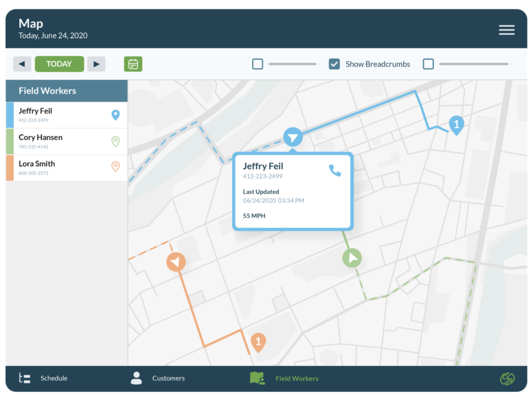
Task: Click the blue numbered stop marker 1
Action: 456,125
